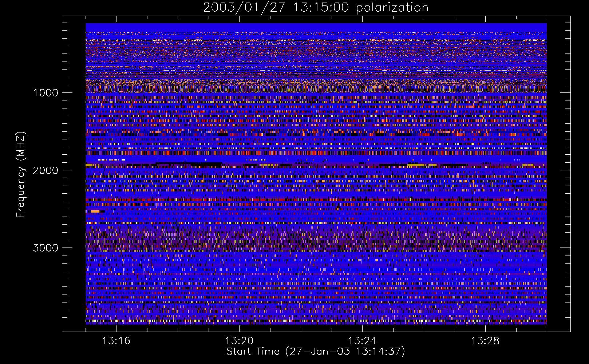Click the plot title '2003/01/27 13:15:00 polarization'

point(316,8)
